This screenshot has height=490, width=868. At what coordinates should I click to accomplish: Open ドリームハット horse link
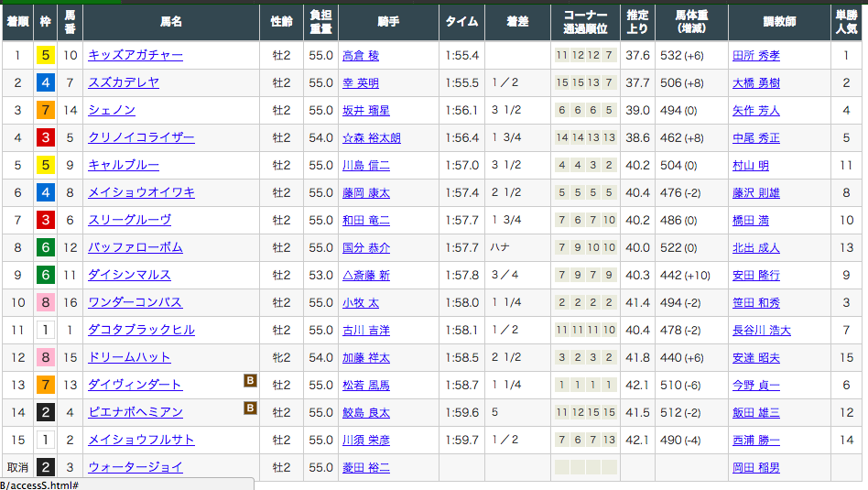(129, 357)
